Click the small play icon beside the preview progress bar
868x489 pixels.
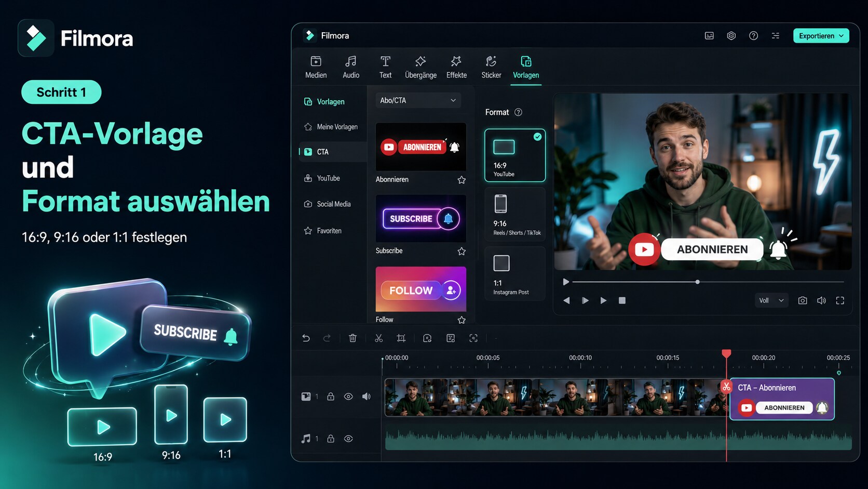tap(566, 282)
